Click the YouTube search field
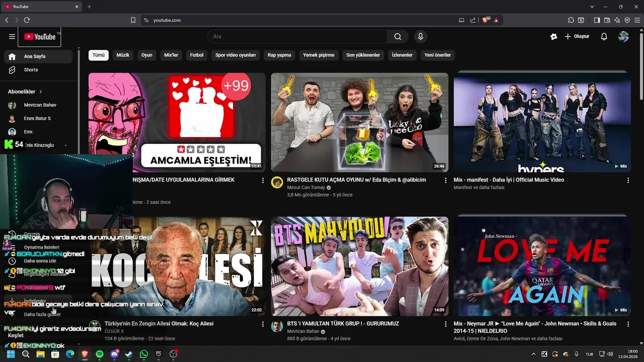Viewport: 644px width, 362px height. [x=297, y=36]
